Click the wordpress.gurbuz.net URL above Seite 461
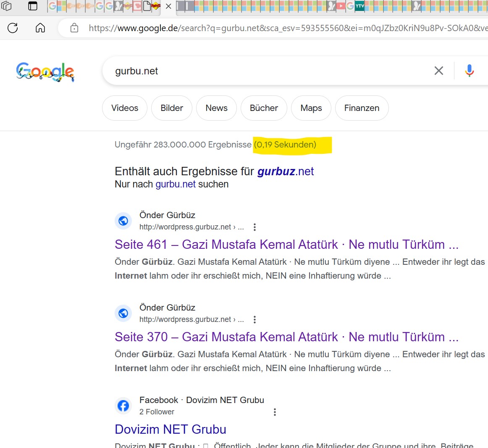Image resolution: width=488 pixels, height=448 pixels. [192, 227]
